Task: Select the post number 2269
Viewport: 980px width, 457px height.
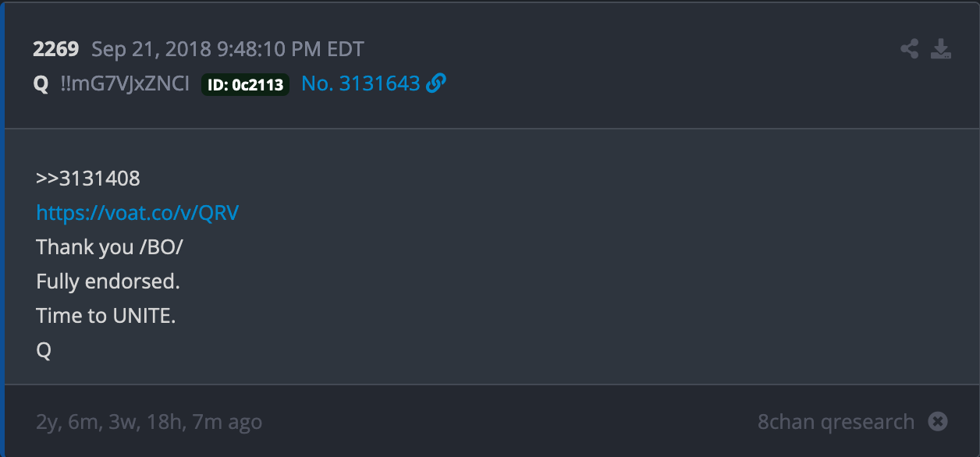Action: coord(55,49)
